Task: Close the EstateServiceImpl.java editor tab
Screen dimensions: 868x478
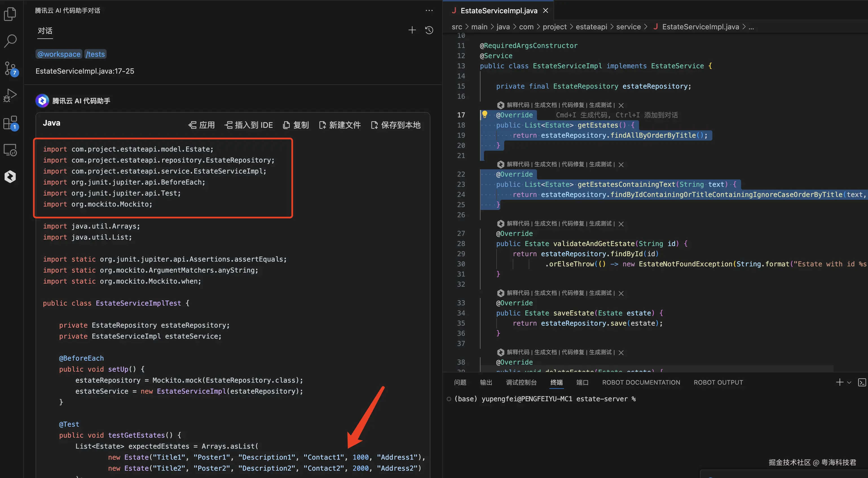Action: point(546,11)
